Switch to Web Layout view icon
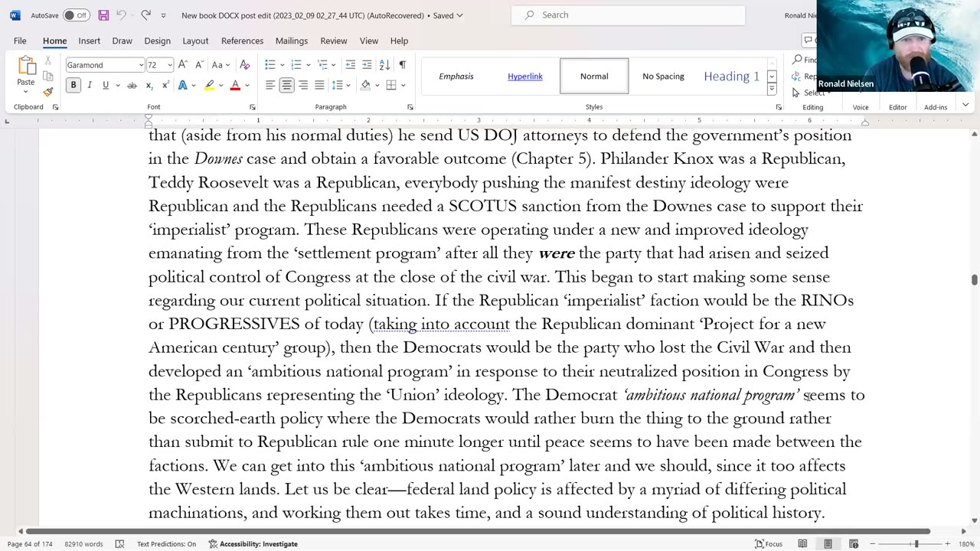Viewport: 980px width, 551px height. [x=854, y=544]
